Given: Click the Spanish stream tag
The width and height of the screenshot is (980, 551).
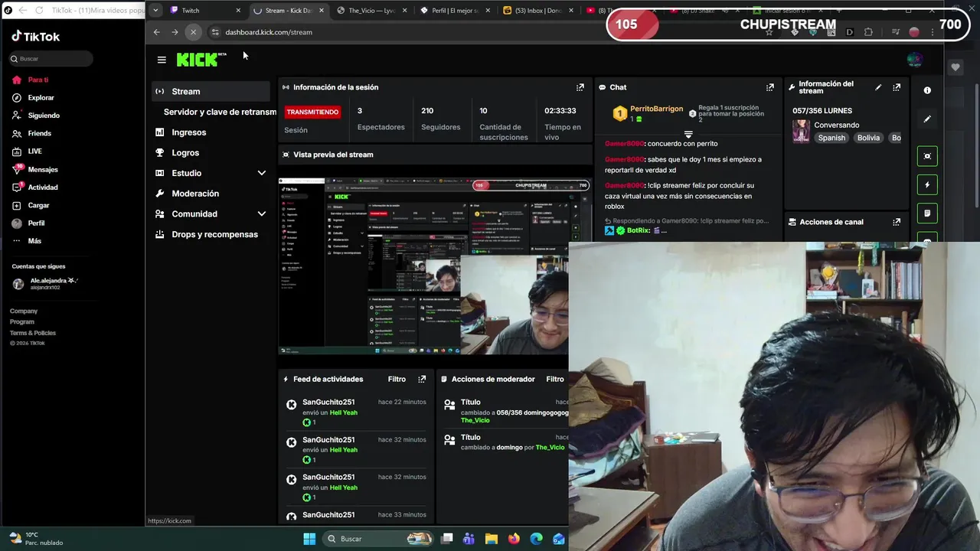Looking at the screenshot, I should point(831,138).
